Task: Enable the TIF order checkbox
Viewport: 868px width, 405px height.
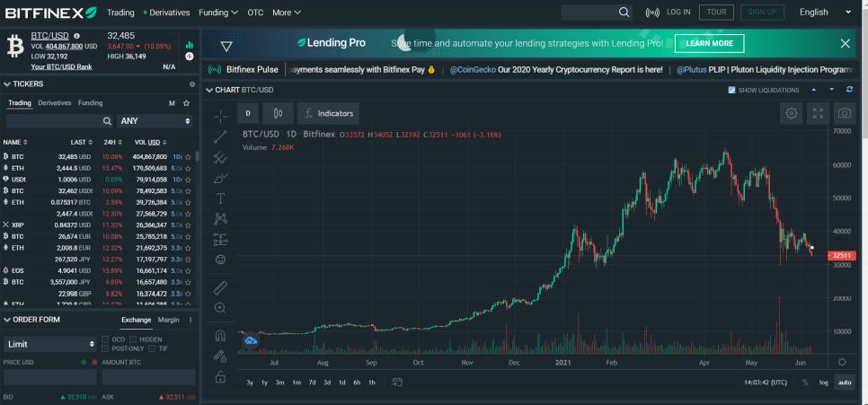Action: click(x=152, y=348)
